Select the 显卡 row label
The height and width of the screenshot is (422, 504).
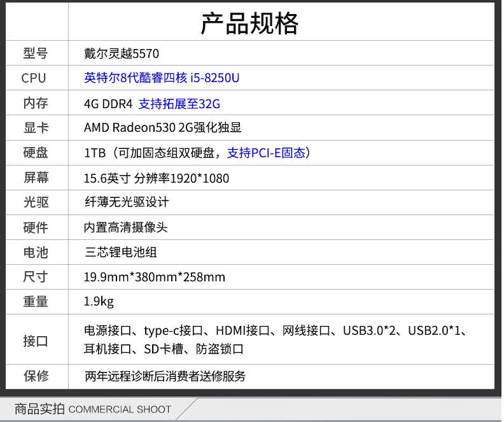click(36, 127)
